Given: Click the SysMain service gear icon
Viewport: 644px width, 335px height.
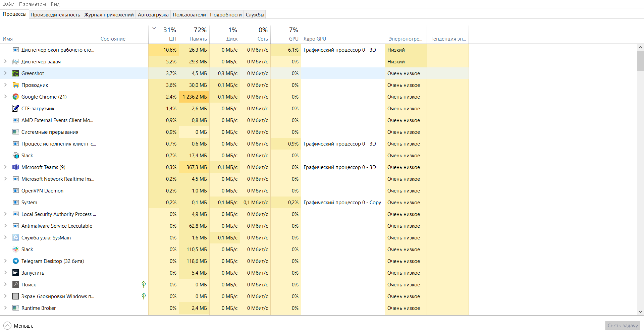Looking at the screenshot, I should coord(15,238).
